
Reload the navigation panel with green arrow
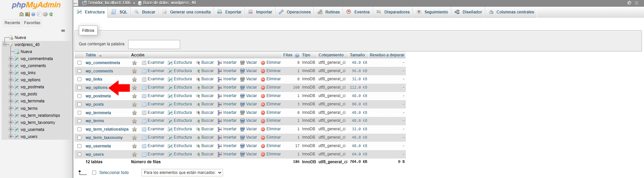(51, 14)
